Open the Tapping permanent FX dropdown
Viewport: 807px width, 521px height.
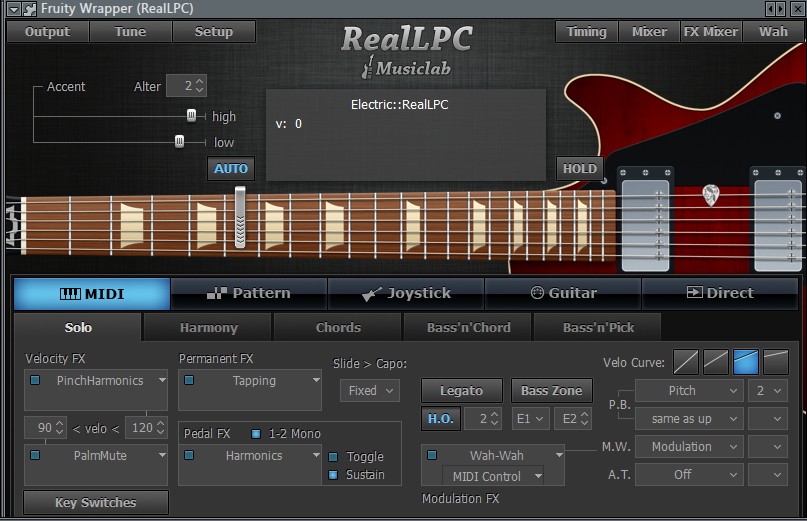[x=316, y=380]
